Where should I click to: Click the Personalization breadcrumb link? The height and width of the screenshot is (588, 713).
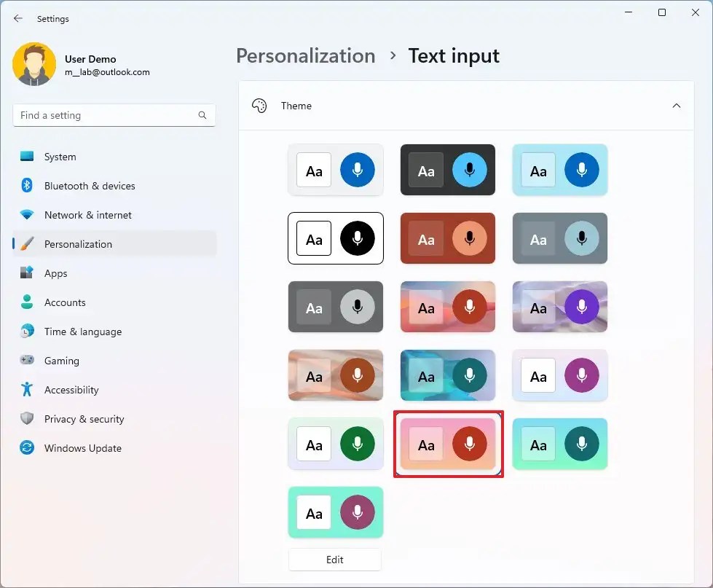pos(305,55)
